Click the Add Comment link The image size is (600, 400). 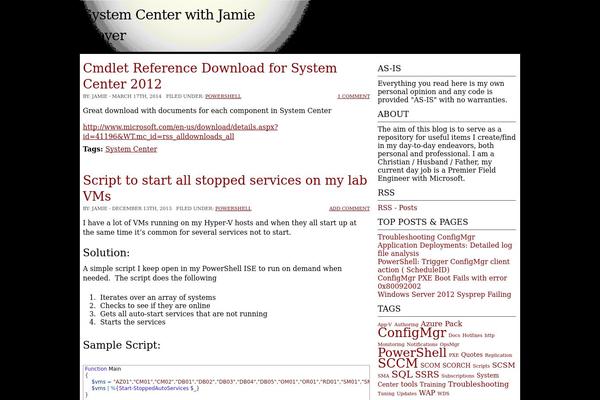coord(349,208)
